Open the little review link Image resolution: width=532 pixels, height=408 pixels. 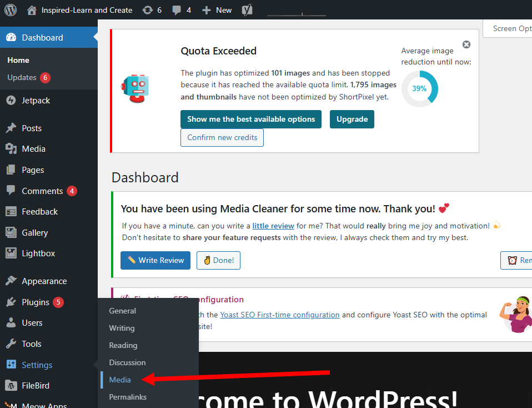[x=273, y=226]
